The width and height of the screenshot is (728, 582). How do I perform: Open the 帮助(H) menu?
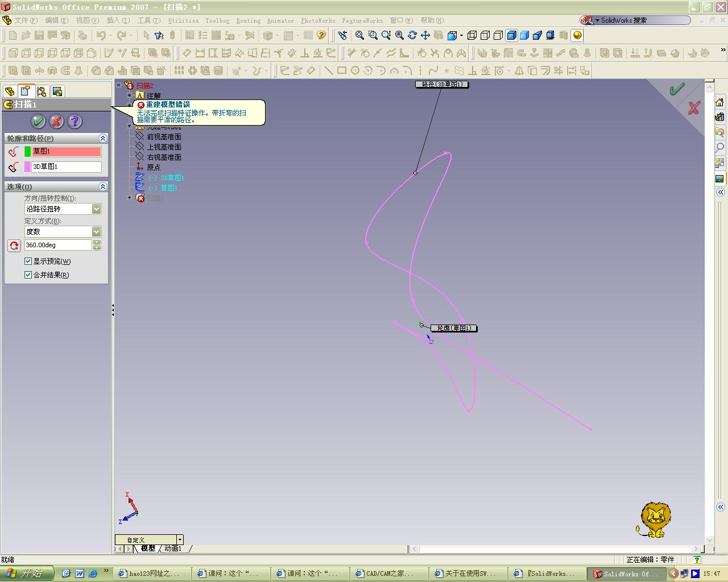coord(433,20)
